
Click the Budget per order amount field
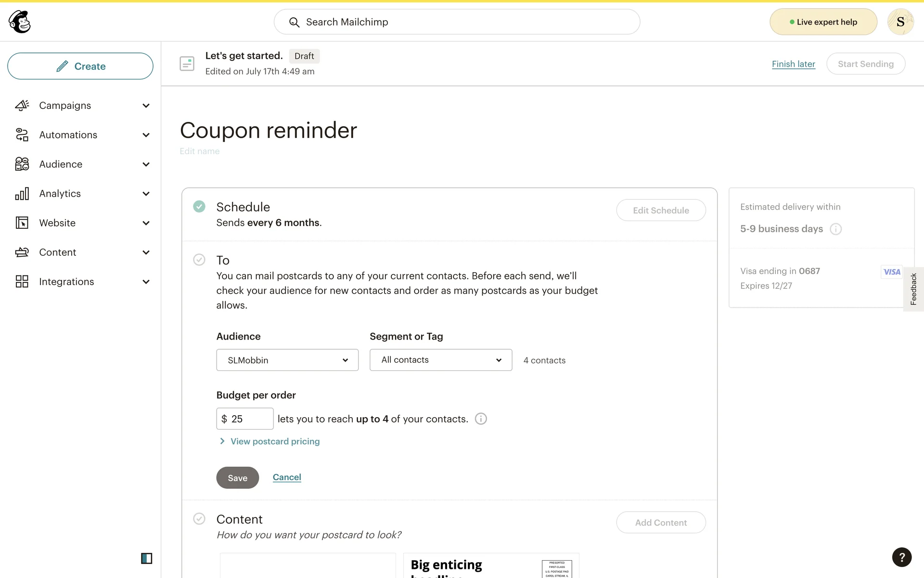[x=249, y=419]
